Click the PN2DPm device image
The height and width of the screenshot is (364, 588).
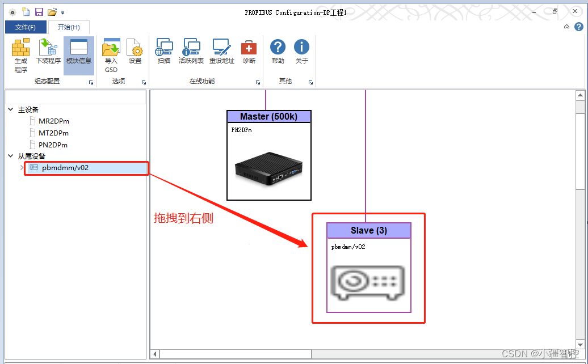269,168
